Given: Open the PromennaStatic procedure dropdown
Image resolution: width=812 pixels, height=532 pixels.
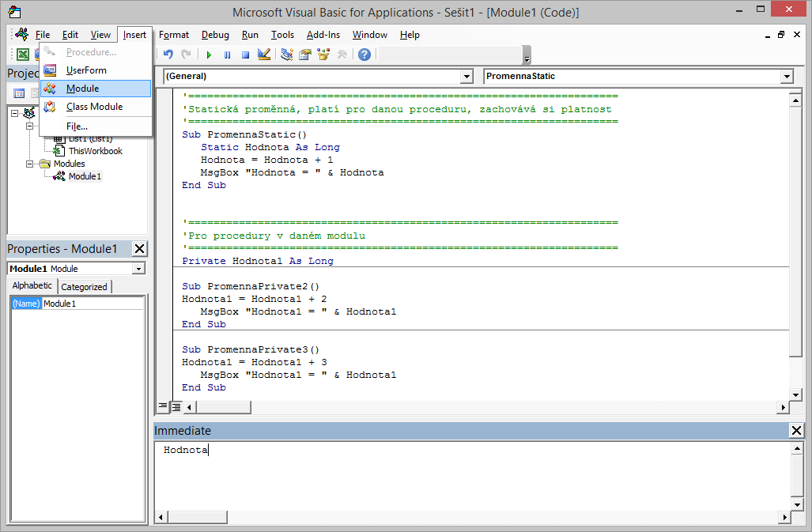Looking at the screenshot, I should pyautogui.click(x=787, y=77).
